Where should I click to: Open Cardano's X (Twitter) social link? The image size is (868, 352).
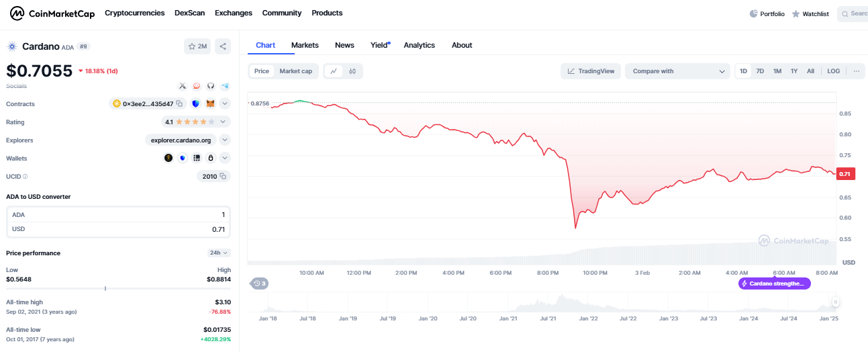[x=183, y=86]
